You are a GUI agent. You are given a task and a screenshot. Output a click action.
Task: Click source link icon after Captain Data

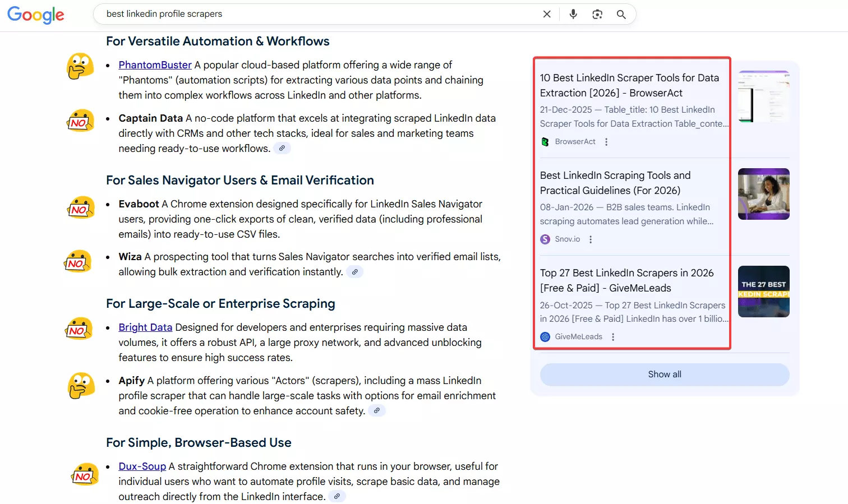(282, 149)
